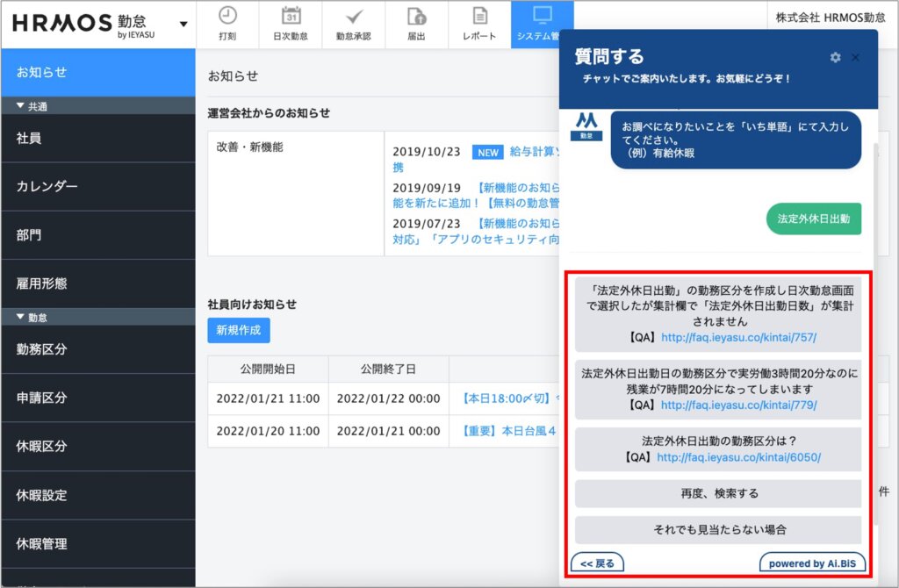Open the HRMOS勤怠 logo dropdown arrow

(183, 24)
